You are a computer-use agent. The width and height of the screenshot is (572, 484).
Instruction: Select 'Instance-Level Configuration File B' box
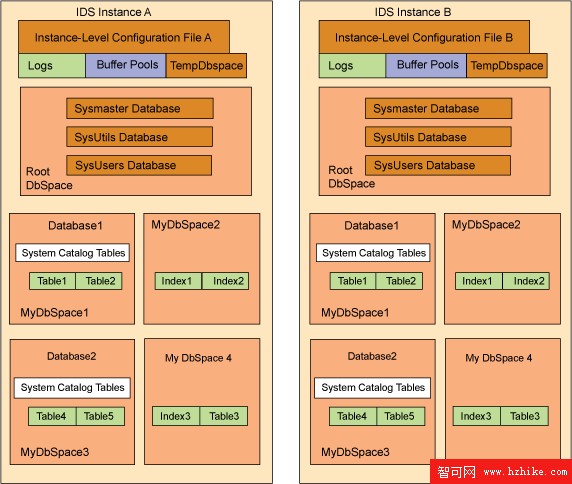coord(424,37)
